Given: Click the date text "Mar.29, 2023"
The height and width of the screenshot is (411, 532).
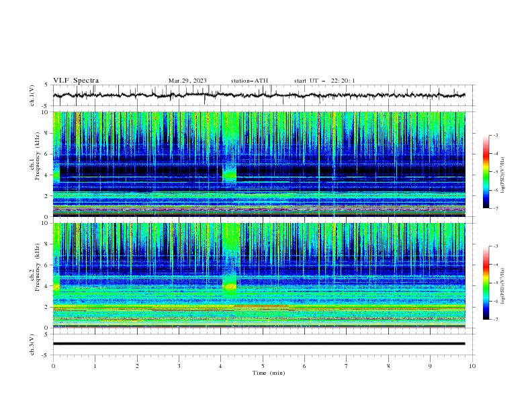Looking at the screenshot, I should pos(187,81).
